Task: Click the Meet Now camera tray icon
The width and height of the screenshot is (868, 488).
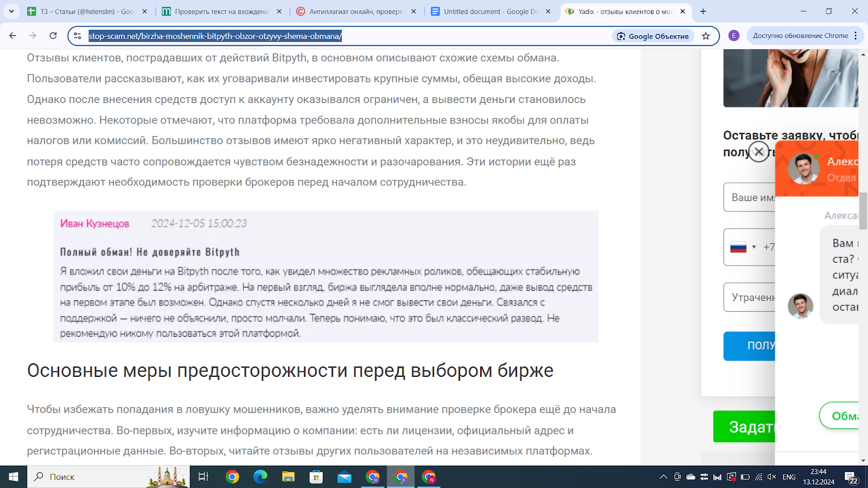Action: pos(677,477)
